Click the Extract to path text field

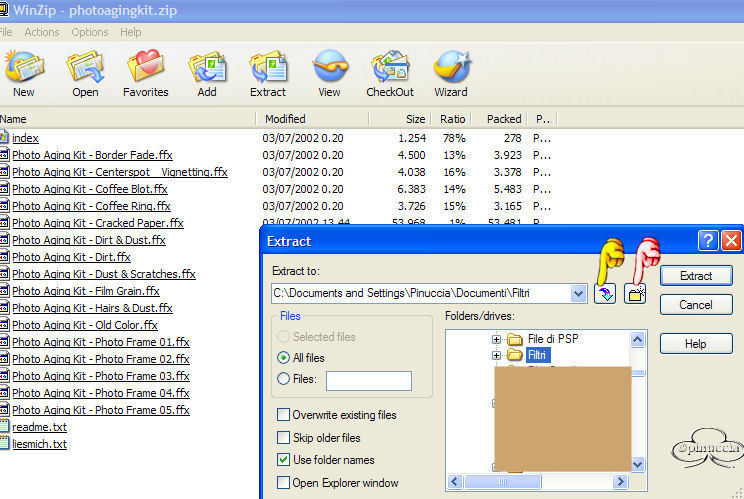[x=421, y=294]
